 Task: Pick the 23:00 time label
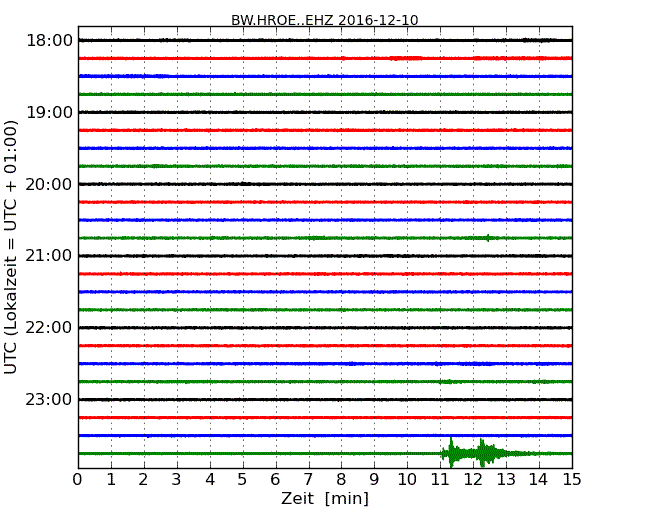coord(49,400)
